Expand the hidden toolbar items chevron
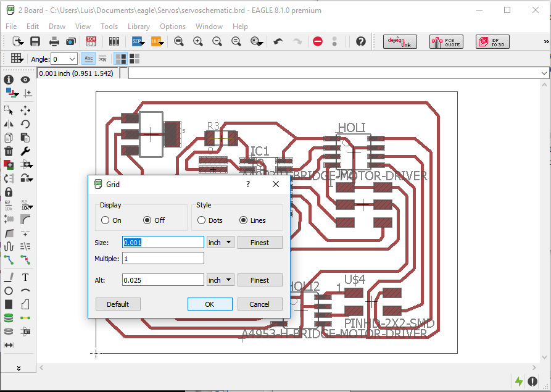 547,42
